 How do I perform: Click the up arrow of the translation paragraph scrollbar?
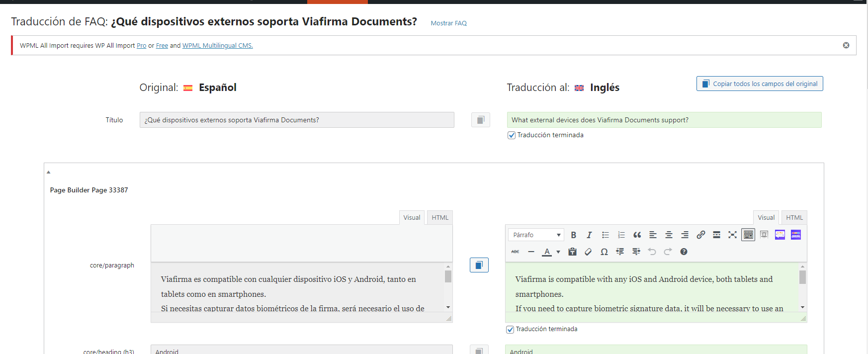pyautogui.click(x=802, y=266)
